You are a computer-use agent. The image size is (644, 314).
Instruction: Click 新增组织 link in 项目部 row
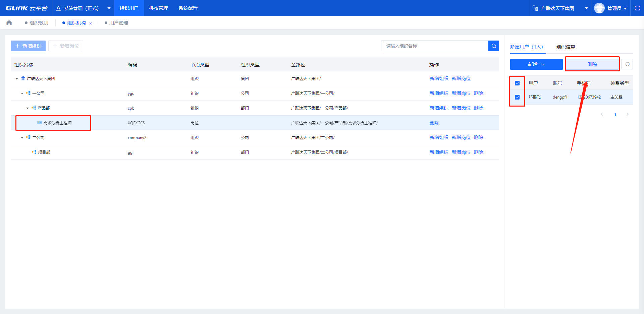pos(439,152)
